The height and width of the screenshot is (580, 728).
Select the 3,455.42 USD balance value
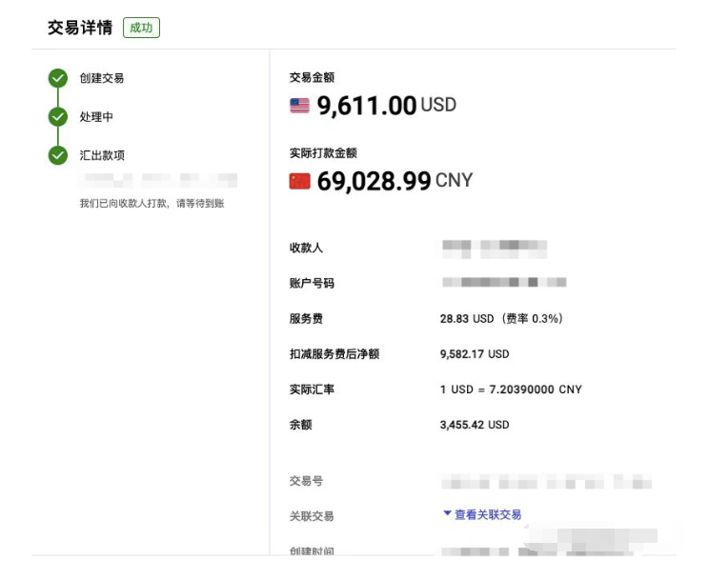(475, 425)
